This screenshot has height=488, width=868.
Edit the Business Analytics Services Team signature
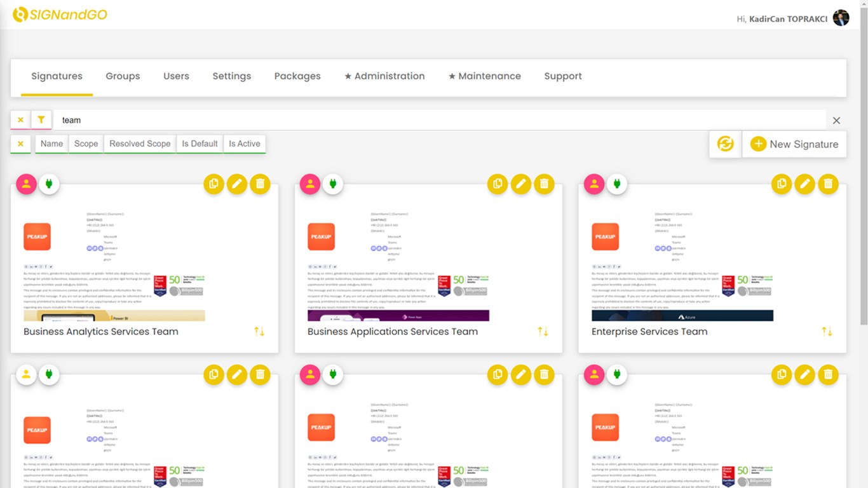(x=237, y=184)
